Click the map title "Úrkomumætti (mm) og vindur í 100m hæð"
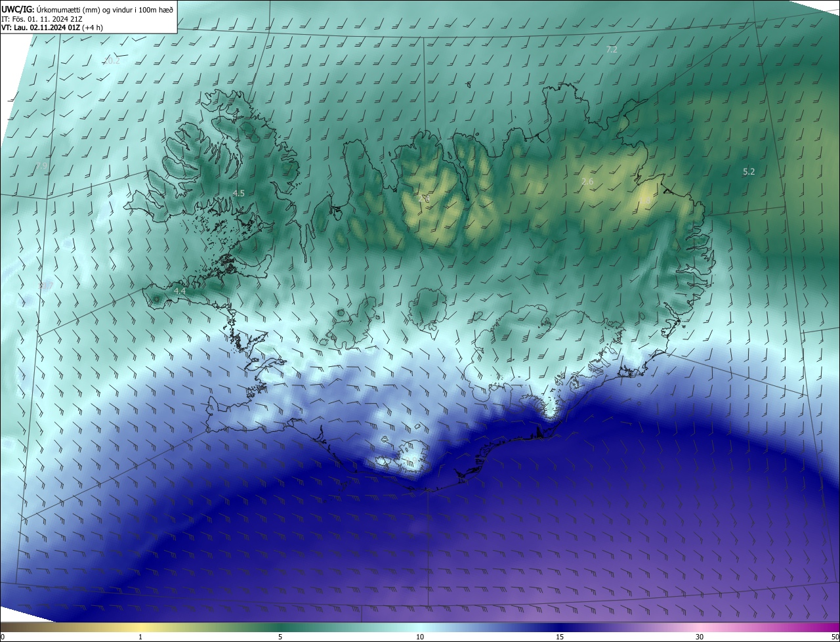 105,9
